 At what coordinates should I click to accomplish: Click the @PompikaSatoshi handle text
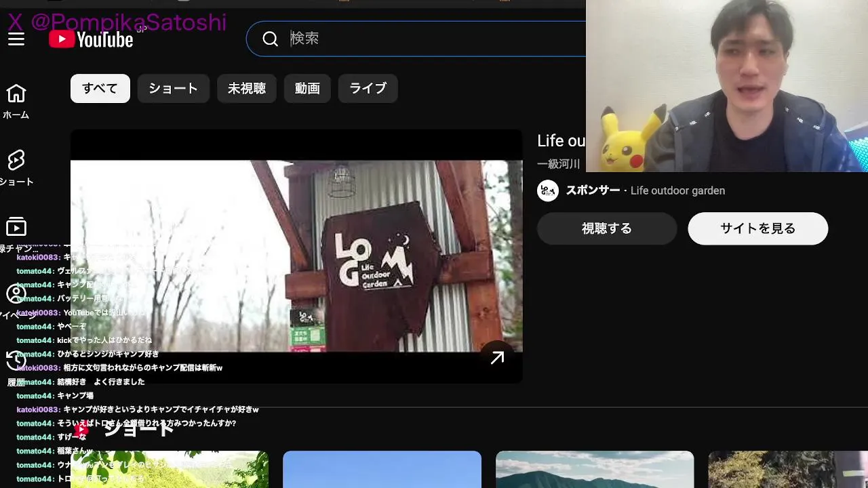(129, 22)
